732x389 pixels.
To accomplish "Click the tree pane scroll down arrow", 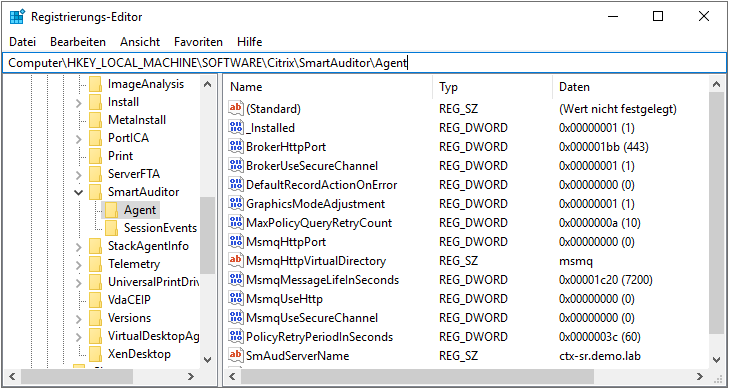I will point(208,360).
